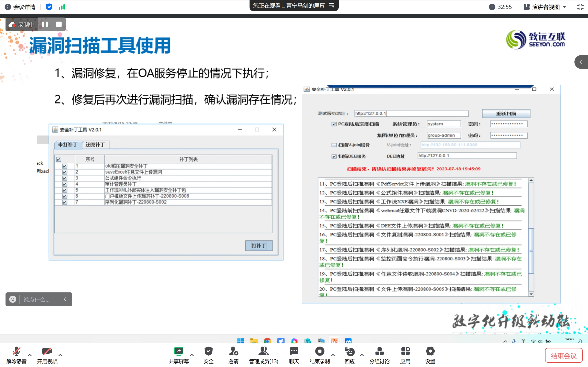This screenshot has width=588, height=367.
Task: Switch to the 还原补丁 tab
Action: (x=95, y=145)
